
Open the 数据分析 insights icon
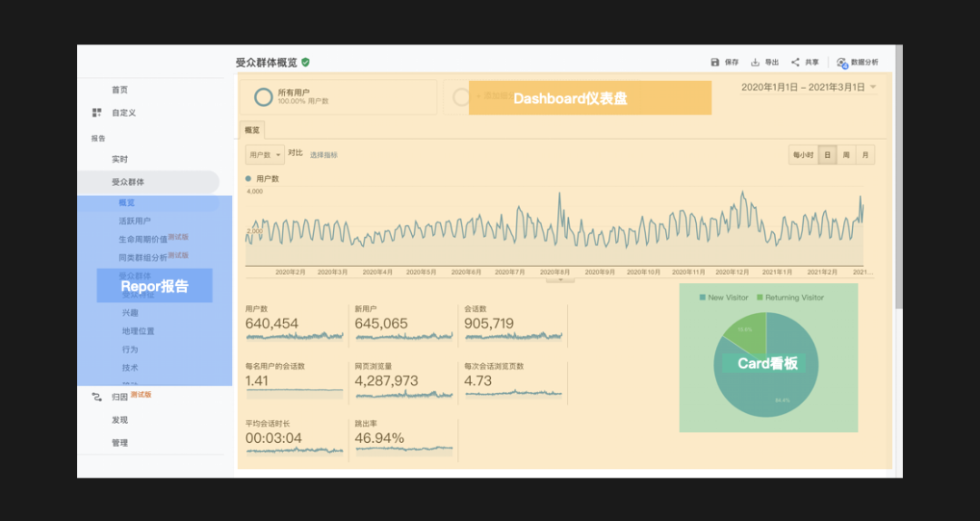(842, 63)
